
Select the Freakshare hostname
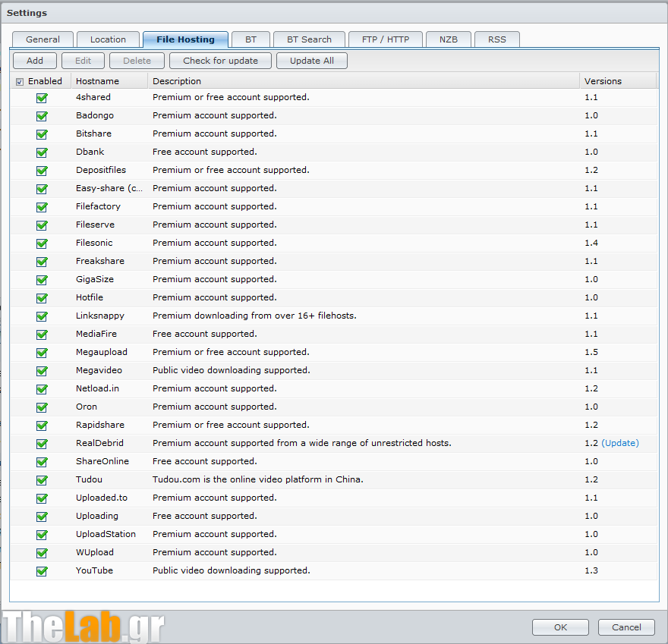[100, 261]
